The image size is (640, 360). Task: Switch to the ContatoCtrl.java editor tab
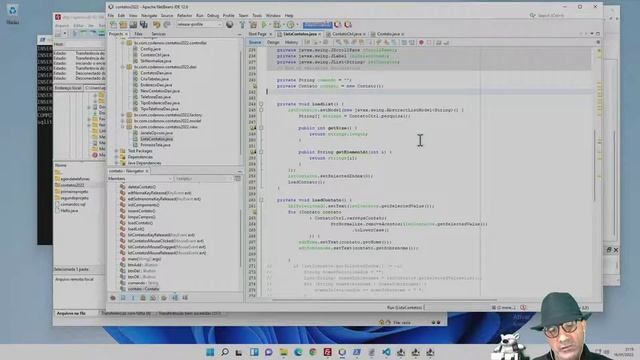click(347, 34)
